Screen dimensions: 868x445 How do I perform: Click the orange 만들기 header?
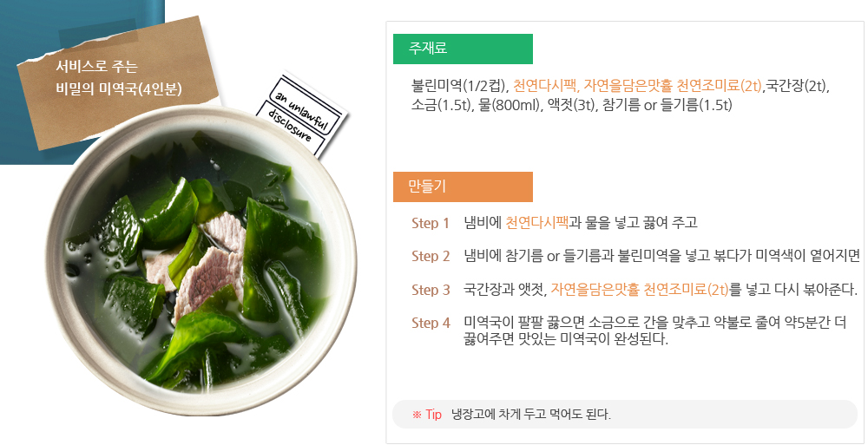[462, 187]
